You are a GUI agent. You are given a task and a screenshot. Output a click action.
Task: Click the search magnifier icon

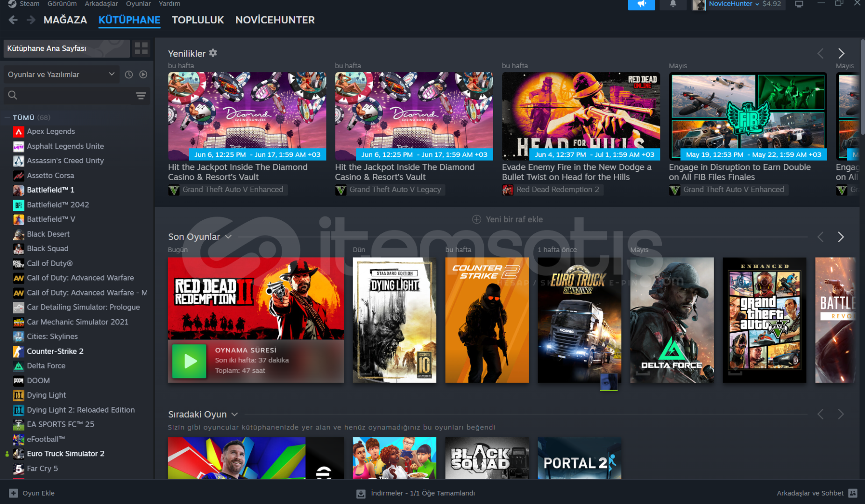point(13,95)
